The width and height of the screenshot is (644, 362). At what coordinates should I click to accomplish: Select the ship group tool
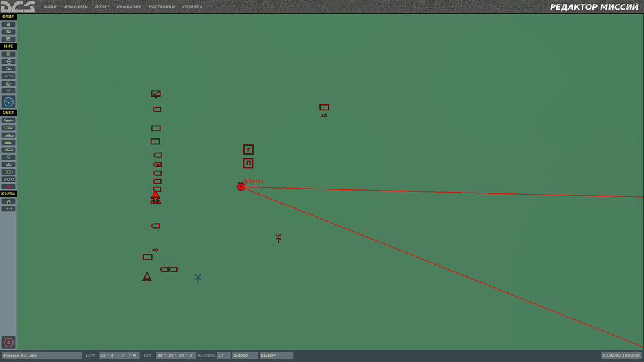(x=8, y=135)
